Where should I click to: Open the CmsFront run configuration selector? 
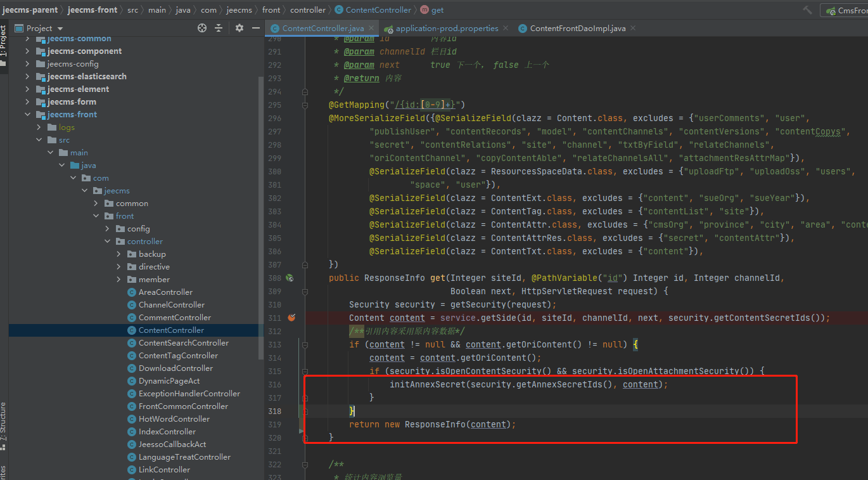click(845, 11)
